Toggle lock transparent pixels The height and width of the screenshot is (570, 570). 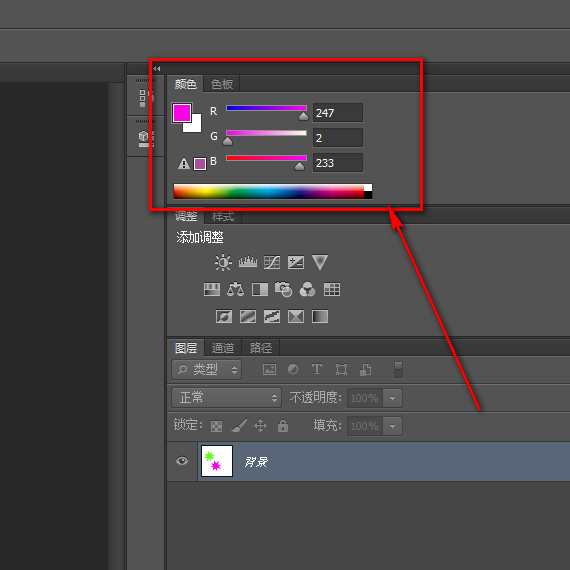216,426
